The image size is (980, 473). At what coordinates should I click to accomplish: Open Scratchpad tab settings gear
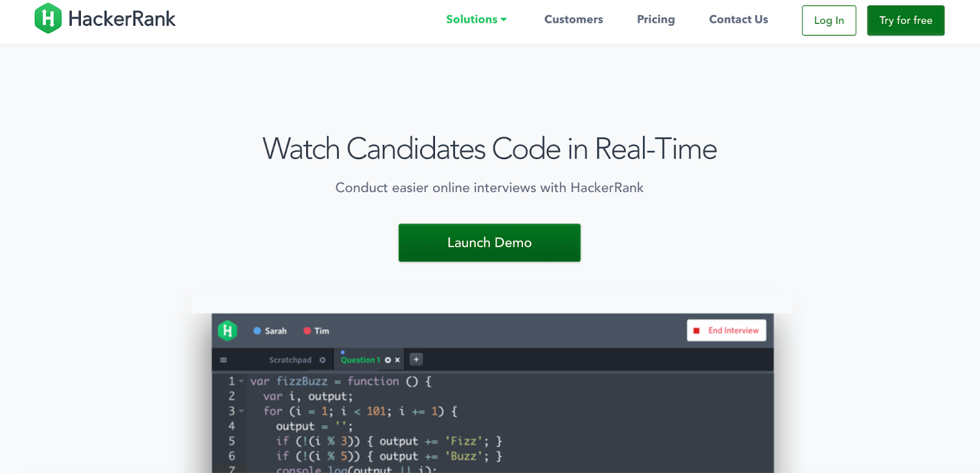pyautogui.click(x=323, y=360)
